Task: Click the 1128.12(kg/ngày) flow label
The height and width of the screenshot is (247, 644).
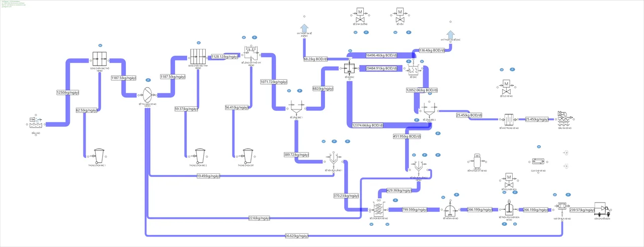Action: coord(224,57)
